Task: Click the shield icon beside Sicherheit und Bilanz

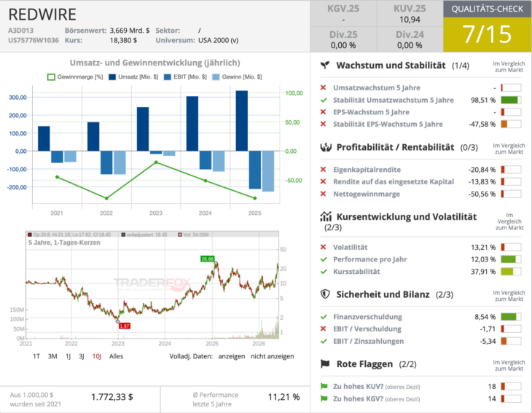Action: tap(325, 294)
